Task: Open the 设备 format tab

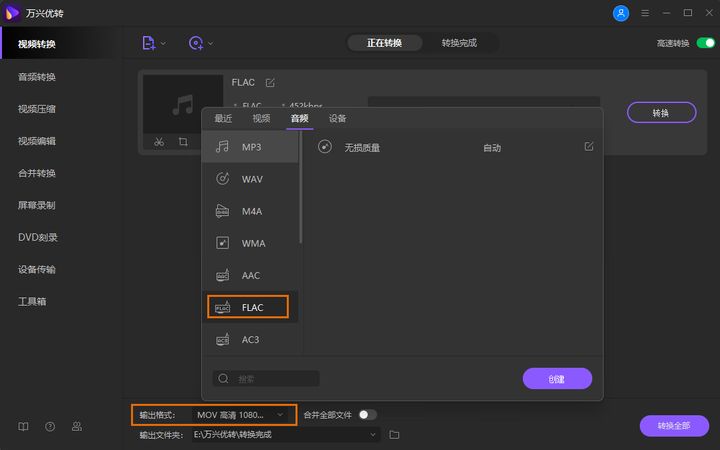Action: (338, 118)
